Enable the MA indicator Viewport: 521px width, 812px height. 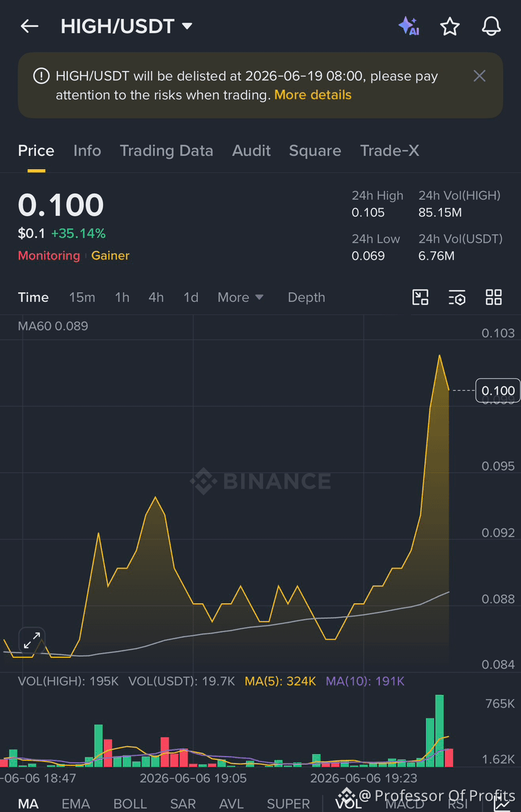[28, 803]
